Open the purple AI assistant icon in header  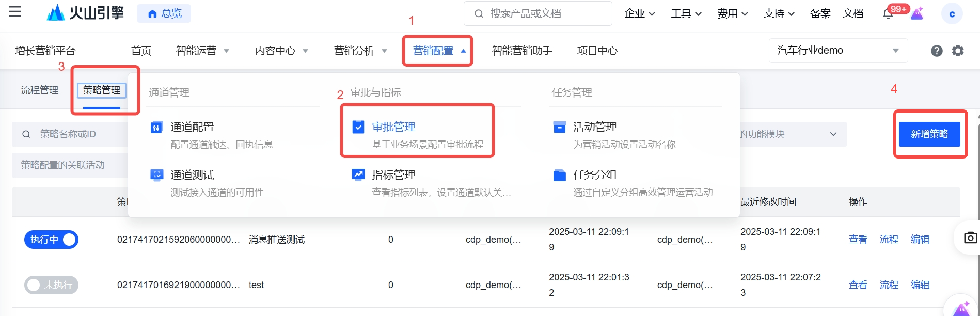(917, 13)
